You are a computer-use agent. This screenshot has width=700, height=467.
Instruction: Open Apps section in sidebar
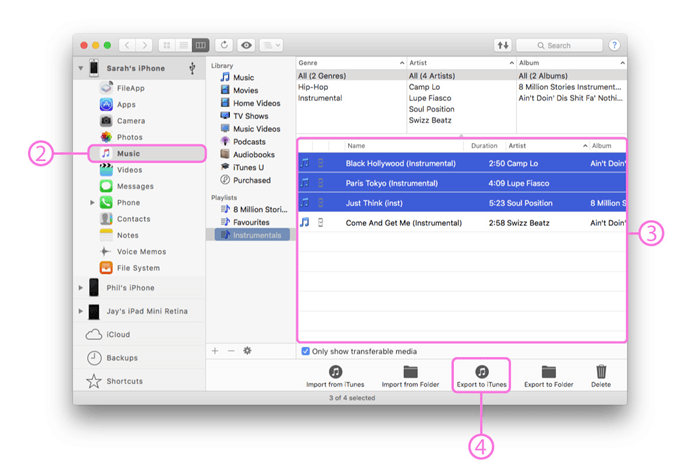118,104
